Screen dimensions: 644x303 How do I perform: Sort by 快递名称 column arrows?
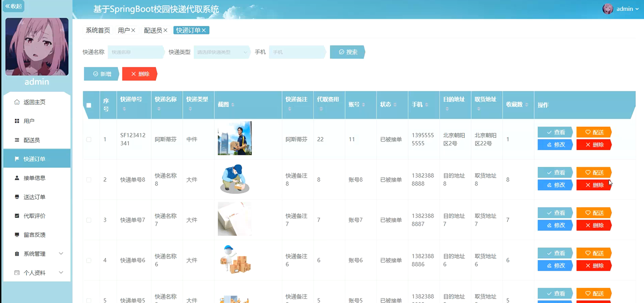pos(159,109)
